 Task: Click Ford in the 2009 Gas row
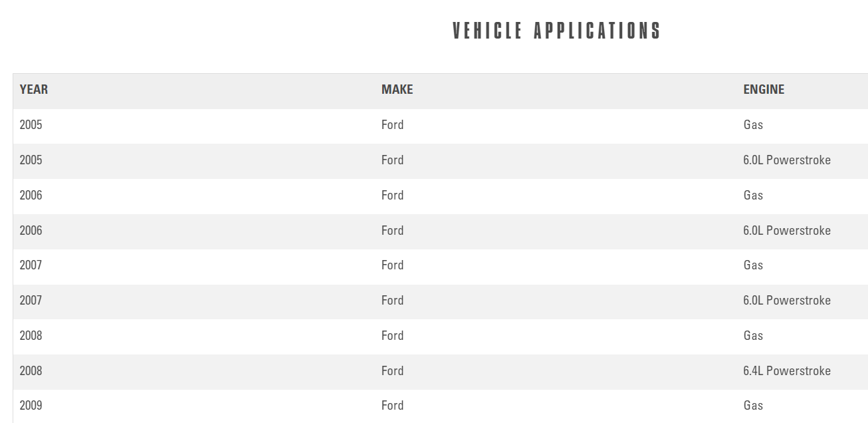pos(392,406)
